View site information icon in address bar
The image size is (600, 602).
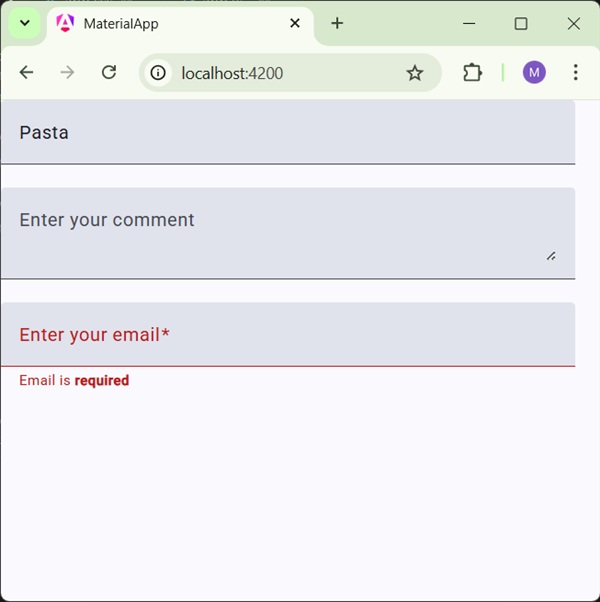coord(158,72)
